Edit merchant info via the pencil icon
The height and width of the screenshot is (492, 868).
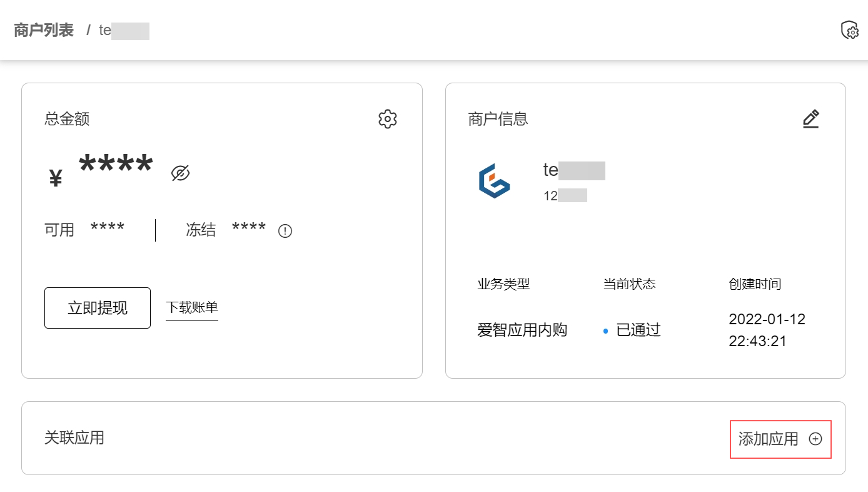(810, 119)
